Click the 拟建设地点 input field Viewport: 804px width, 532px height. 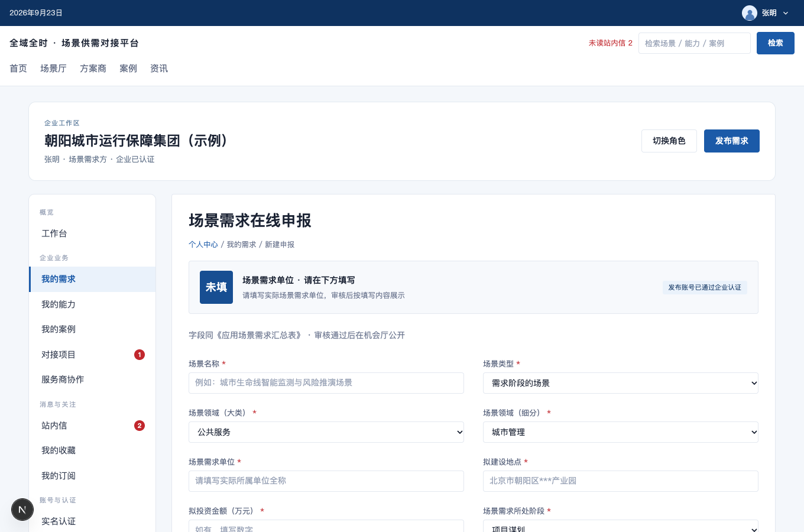click(621, 481)
